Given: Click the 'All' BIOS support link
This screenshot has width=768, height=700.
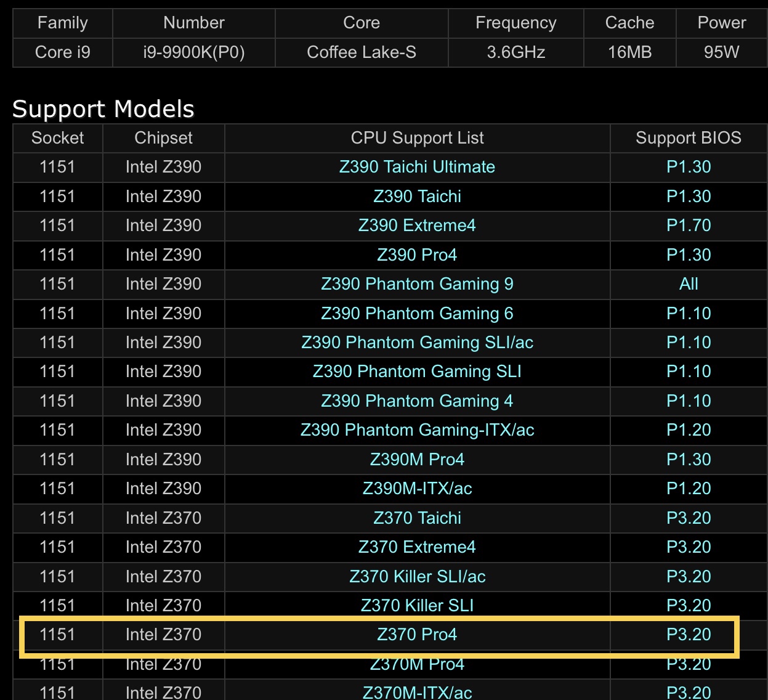Looking at the screenshot, I should [x=689, y=284].
